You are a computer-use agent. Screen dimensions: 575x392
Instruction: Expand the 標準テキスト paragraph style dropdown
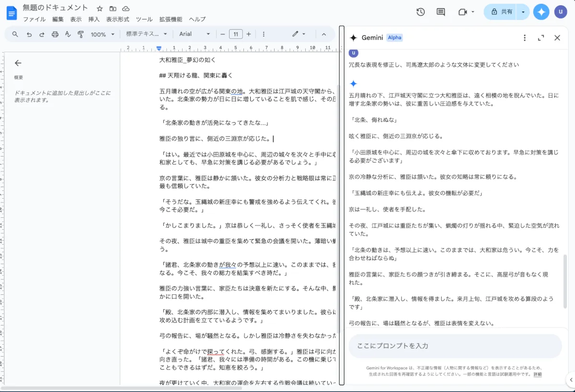point(146,34)
